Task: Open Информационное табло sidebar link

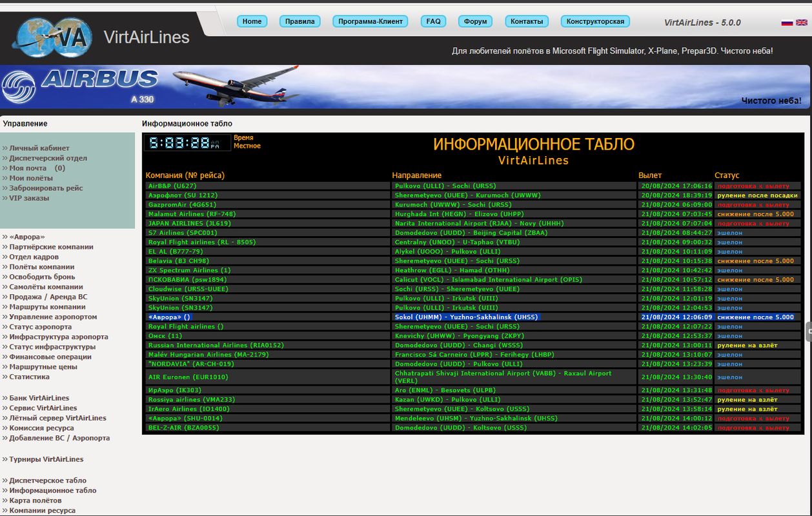Action: coord(53,491)
